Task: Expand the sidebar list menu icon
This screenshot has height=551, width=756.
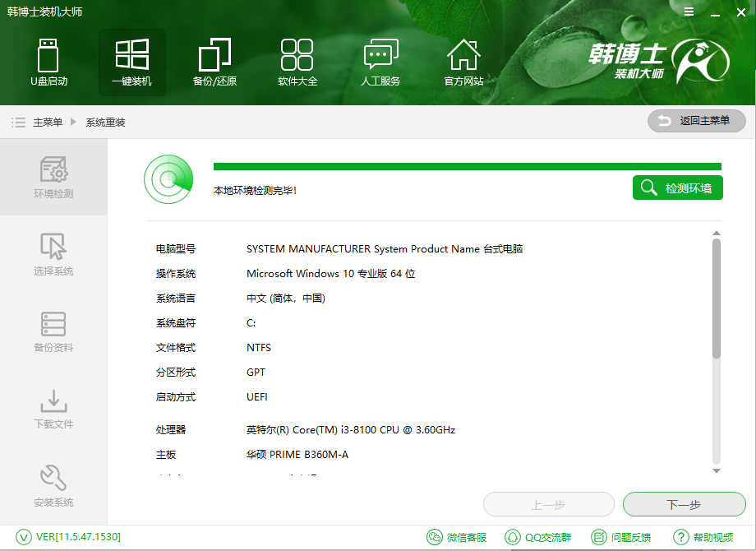Action: click(17, 121)
